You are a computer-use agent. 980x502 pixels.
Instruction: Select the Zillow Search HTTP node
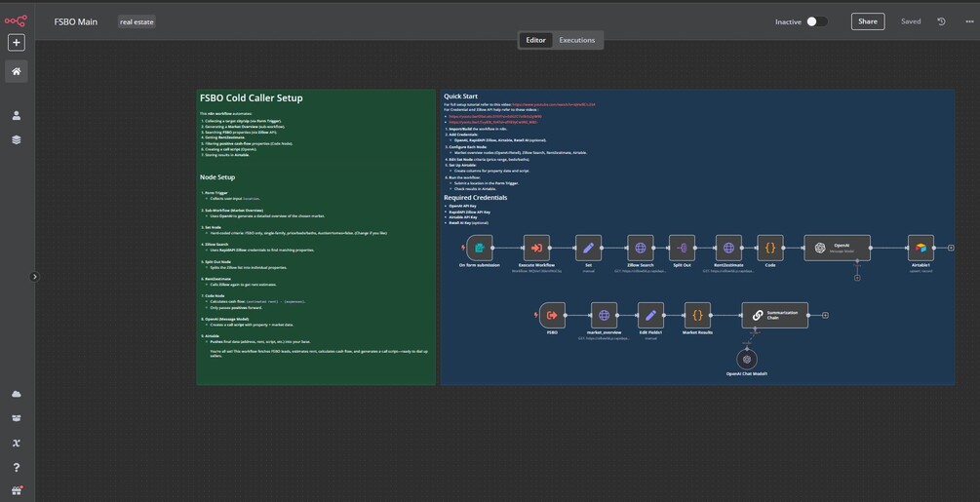point(640,248)
